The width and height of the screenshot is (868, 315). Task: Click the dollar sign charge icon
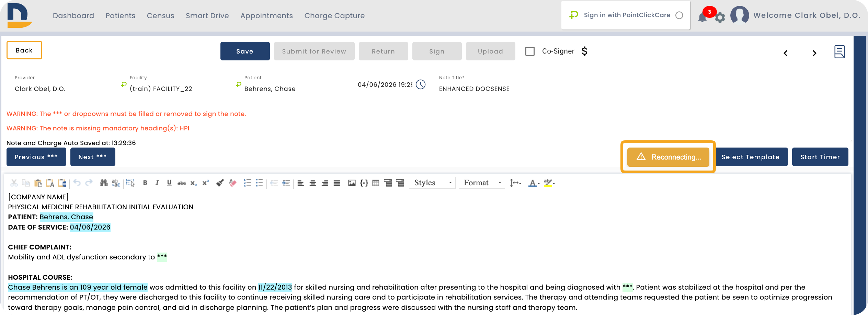(584, 51)
